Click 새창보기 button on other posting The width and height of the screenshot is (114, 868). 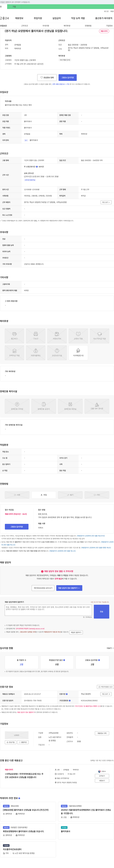pos(102,781)
